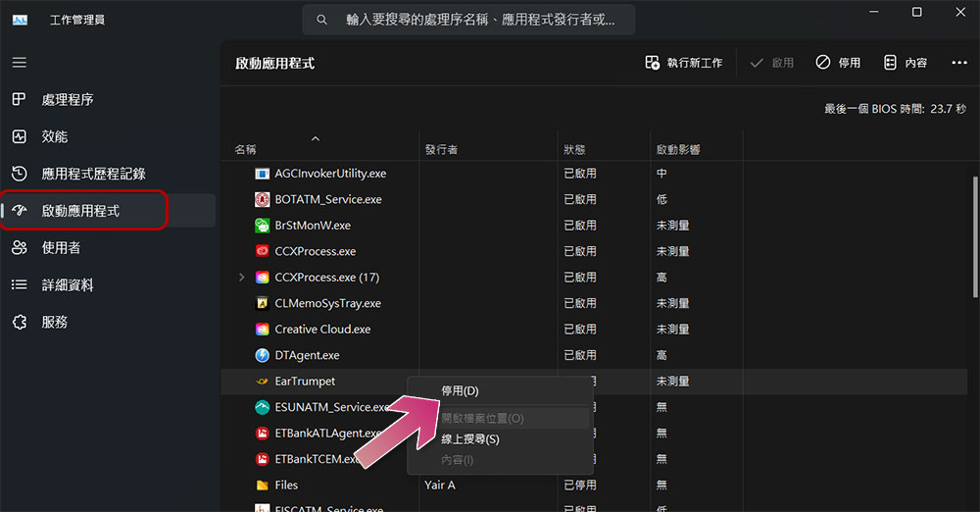Click 未測量 impact for EarTrumpet

[x=672, y=382]
